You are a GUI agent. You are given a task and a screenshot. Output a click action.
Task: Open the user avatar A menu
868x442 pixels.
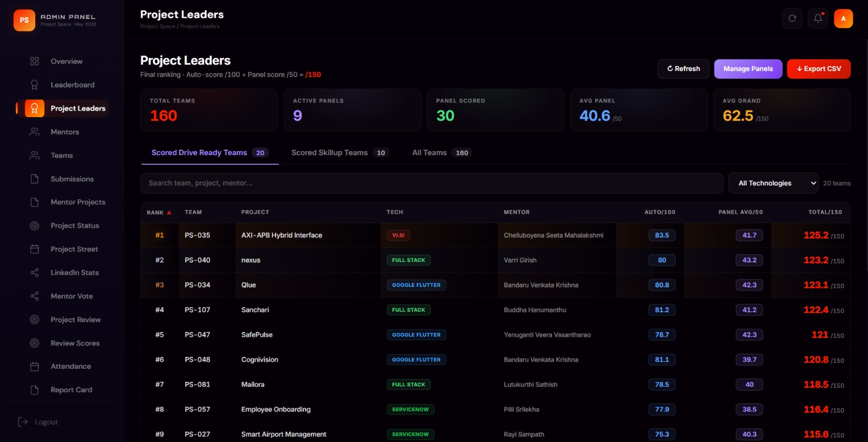[x=843, y=18]
